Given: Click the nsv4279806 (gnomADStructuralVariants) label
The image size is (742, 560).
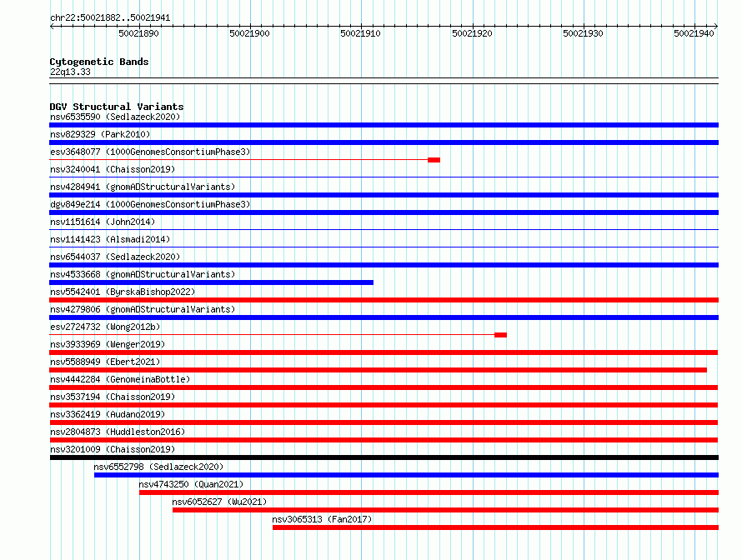Looking at the screenshot, I should click(x=143, y=309).
